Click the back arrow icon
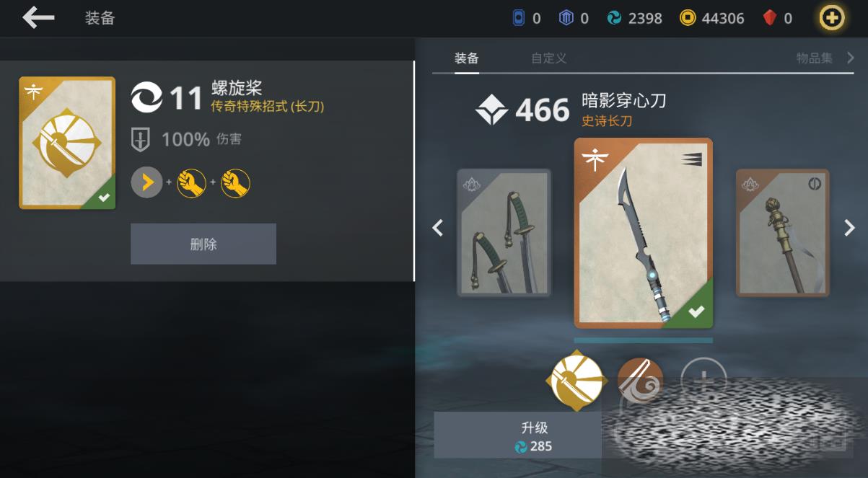The width and height of the screenshot is (868, 478). tap(38, 17)
